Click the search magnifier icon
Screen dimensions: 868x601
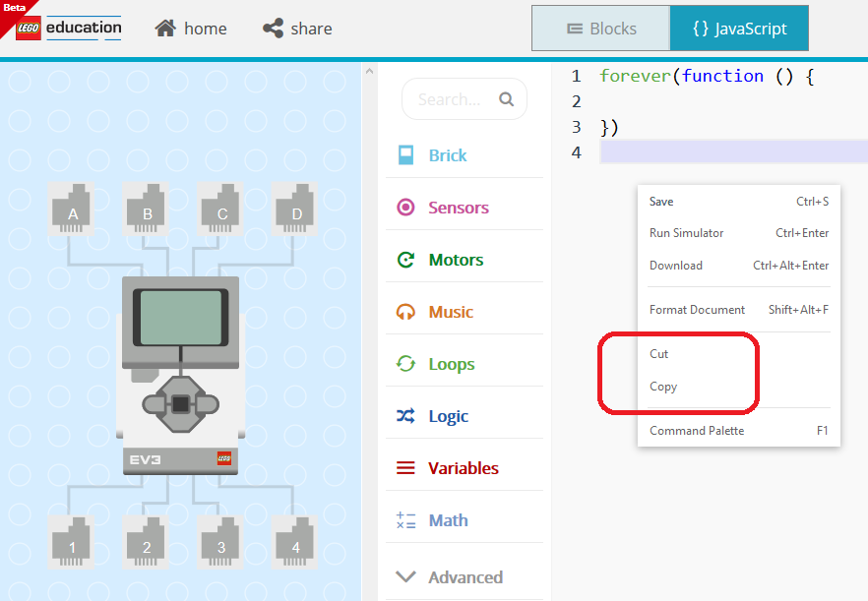click(x=506, y=99)
